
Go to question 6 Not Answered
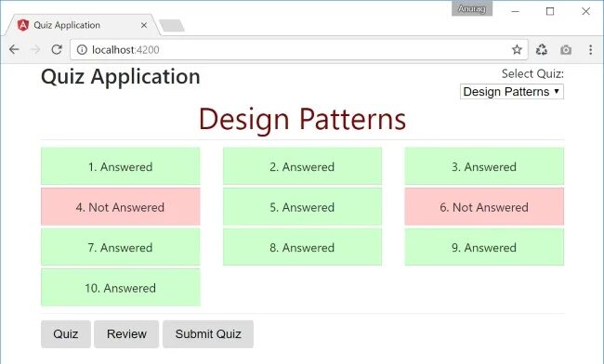(x=484, y=207)
